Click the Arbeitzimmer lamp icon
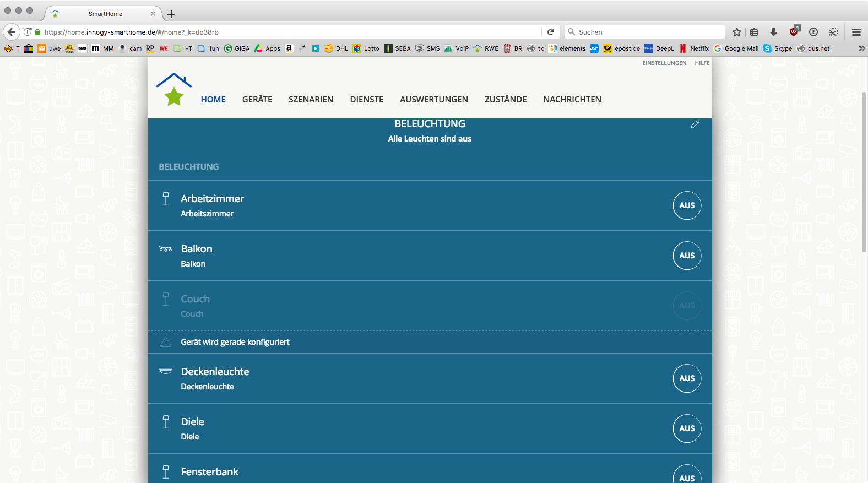 click(165, 199)
